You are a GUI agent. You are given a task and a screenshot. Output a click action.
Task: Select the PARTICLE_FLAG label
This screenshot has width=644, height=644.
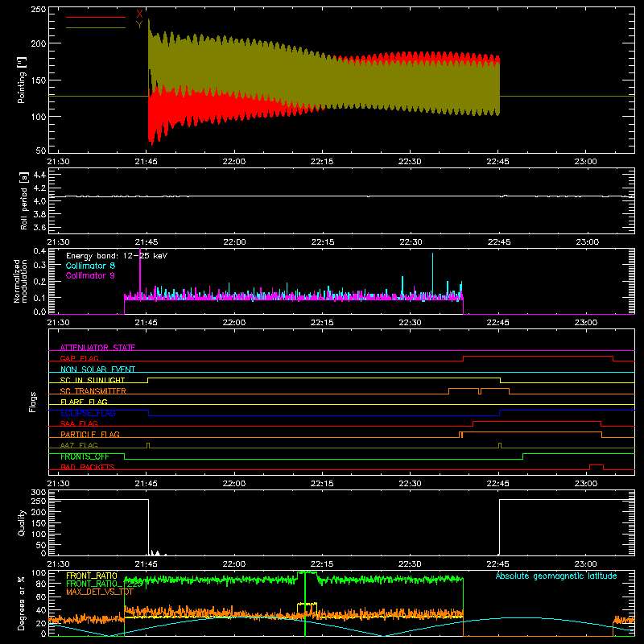[90, 434]
